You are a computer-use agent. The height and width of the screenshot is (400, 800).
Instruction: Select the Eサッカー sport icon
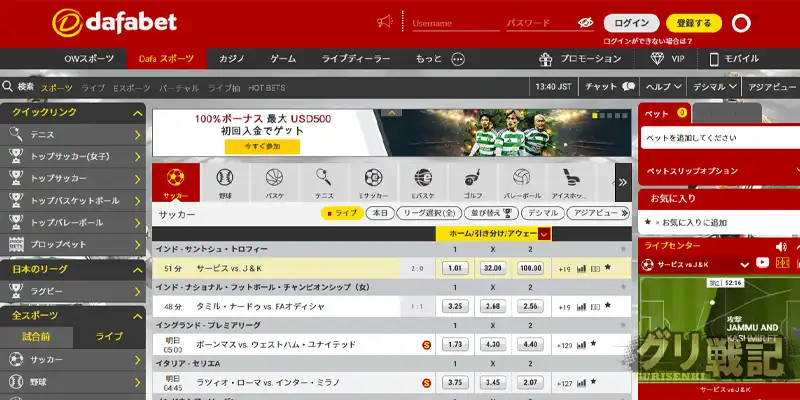coord(373,183)
